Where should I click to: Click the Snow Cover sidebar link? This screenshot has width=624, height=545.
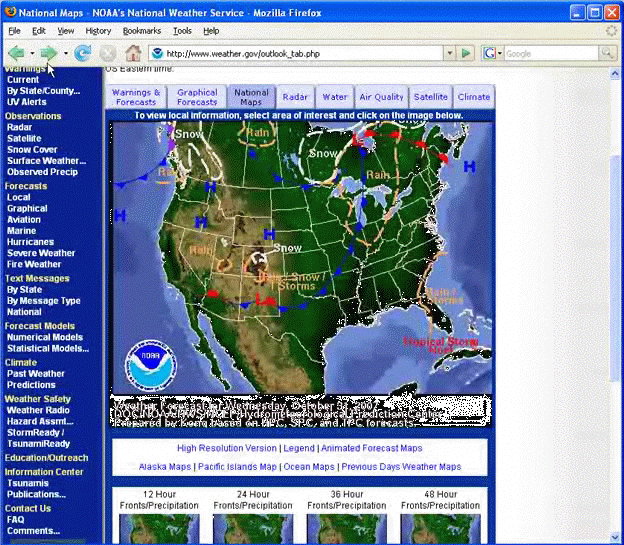click(32, 150)
